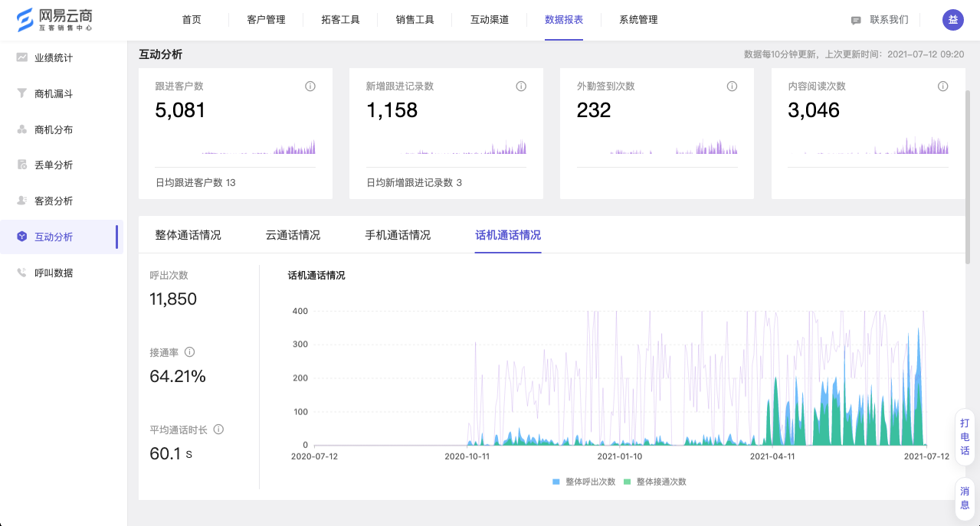Click info icon beside 外勤签到次数
Viewport: 980px width, 526px height.
[x=732, y=87]
